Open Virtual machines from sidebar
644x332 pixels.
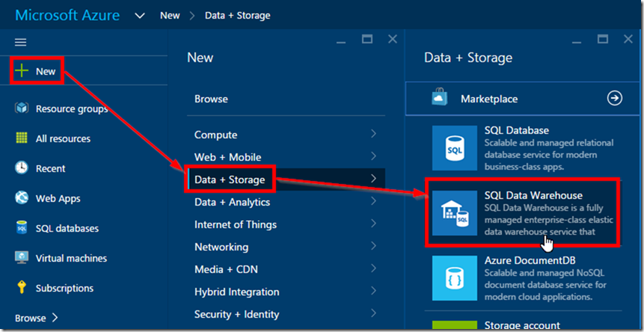click(x=71, y=258)
